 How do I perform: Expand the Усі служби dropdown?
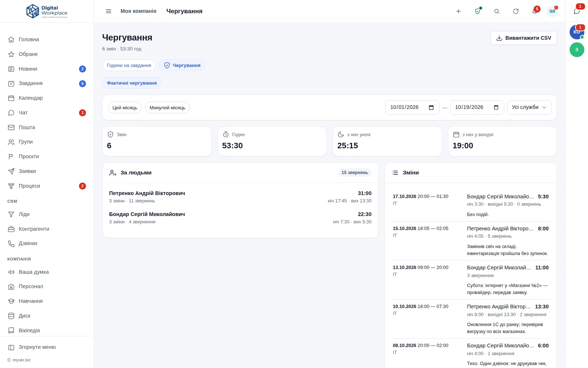coord(529,107)
